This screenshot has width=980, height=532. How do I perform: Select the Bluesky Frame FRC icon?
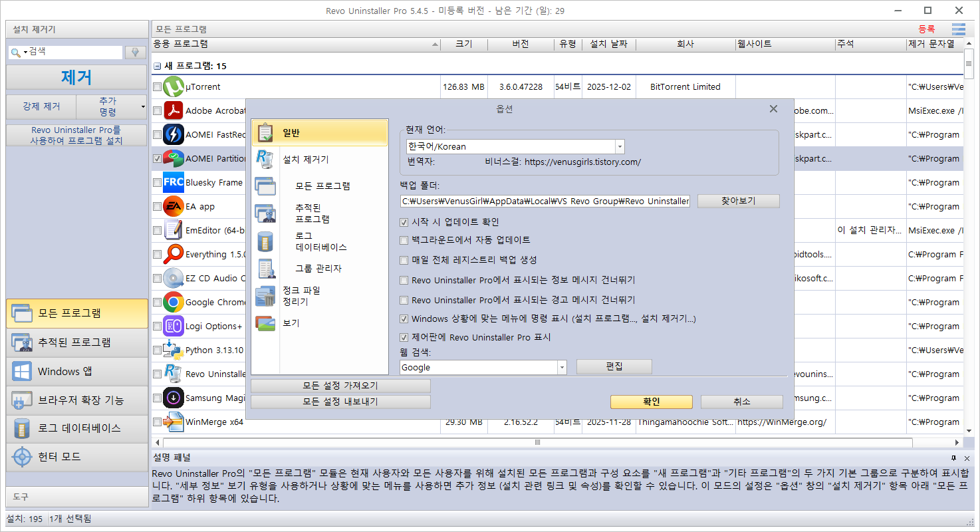tap(174, 183)
